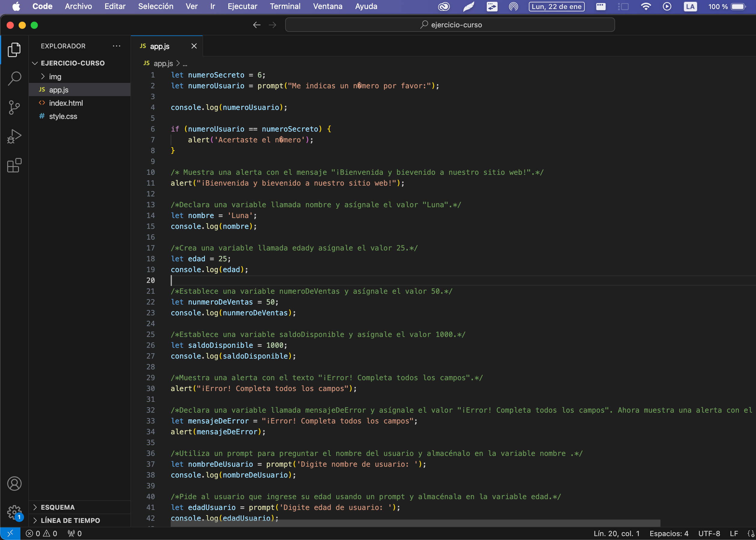Click the horizontal scrollbar in the editor
The height and width of the screenshot is (540, 756).
tap(415, 523)
